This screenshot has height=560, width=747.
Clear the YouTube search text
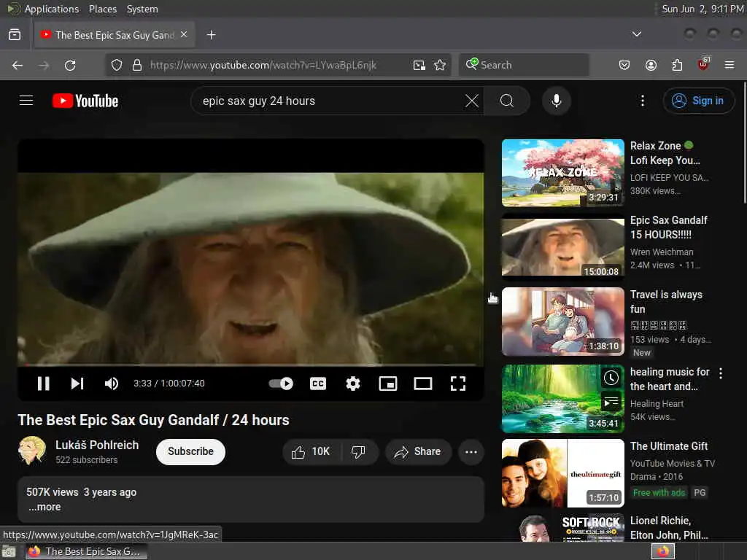point(472,101)
